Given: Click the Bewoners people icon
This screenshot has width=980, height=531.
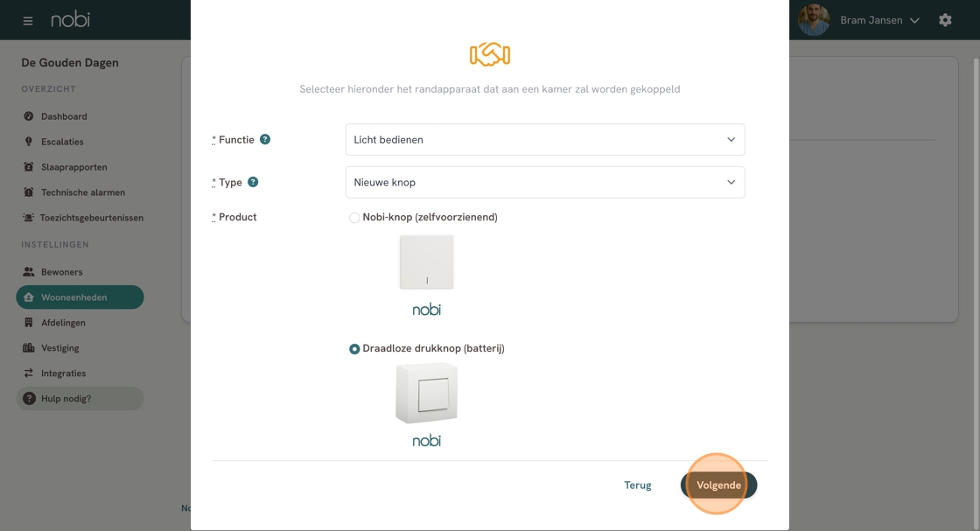Looking at the screenshot, I should point(28,272).
